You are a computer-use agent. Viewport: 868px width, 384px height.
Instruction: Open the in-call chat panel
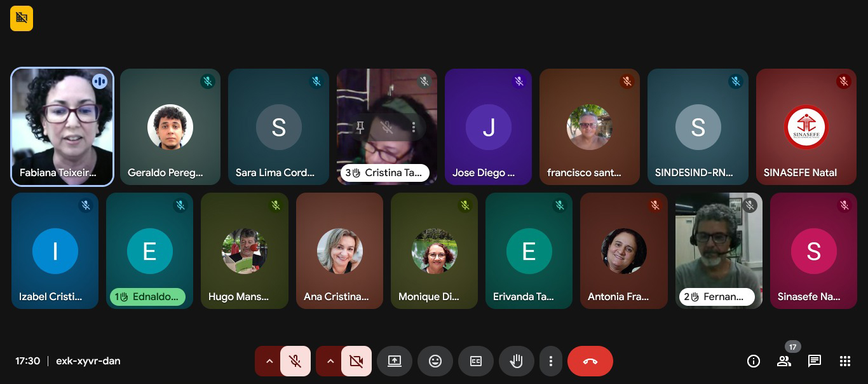point(815,361)
